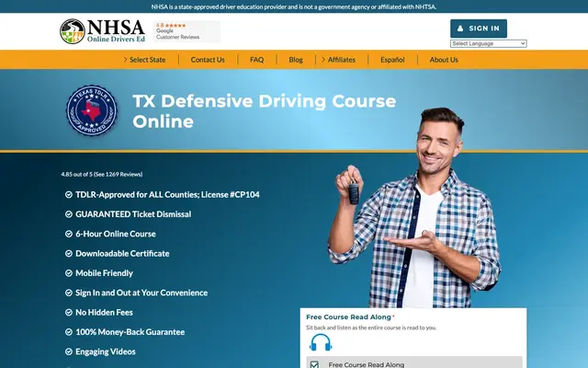Click the 'Downloadable Certificate' text

point(122,254)
